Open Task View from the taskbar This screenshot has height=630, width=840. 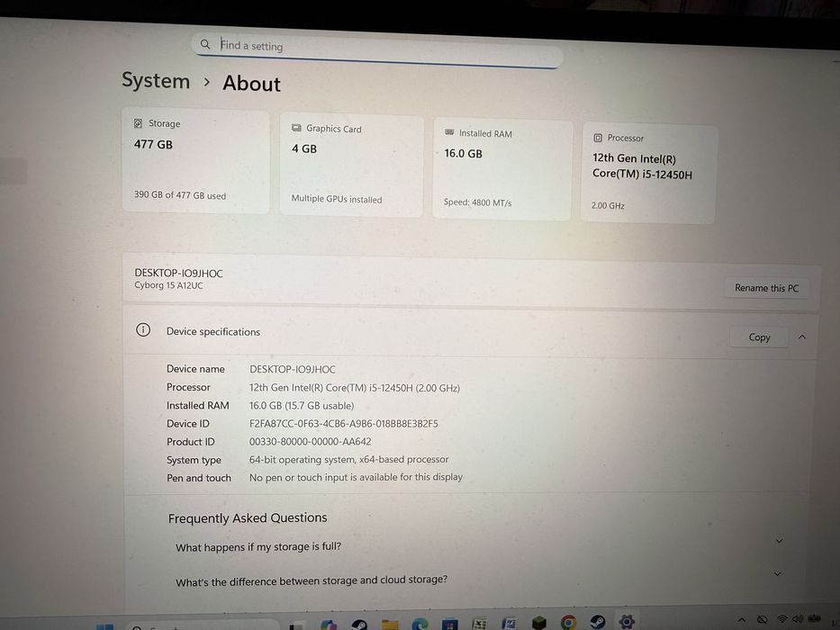(x=296, y=625)
